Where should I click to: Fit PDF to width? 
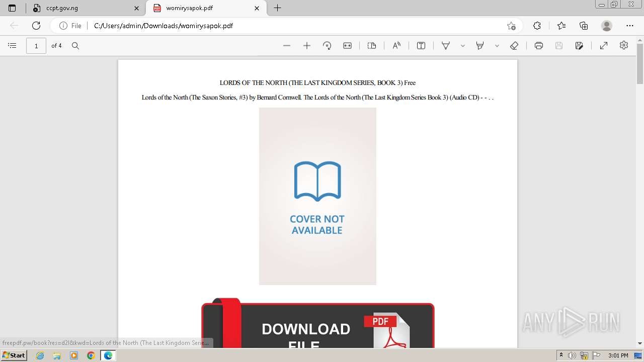click(347, 46)
